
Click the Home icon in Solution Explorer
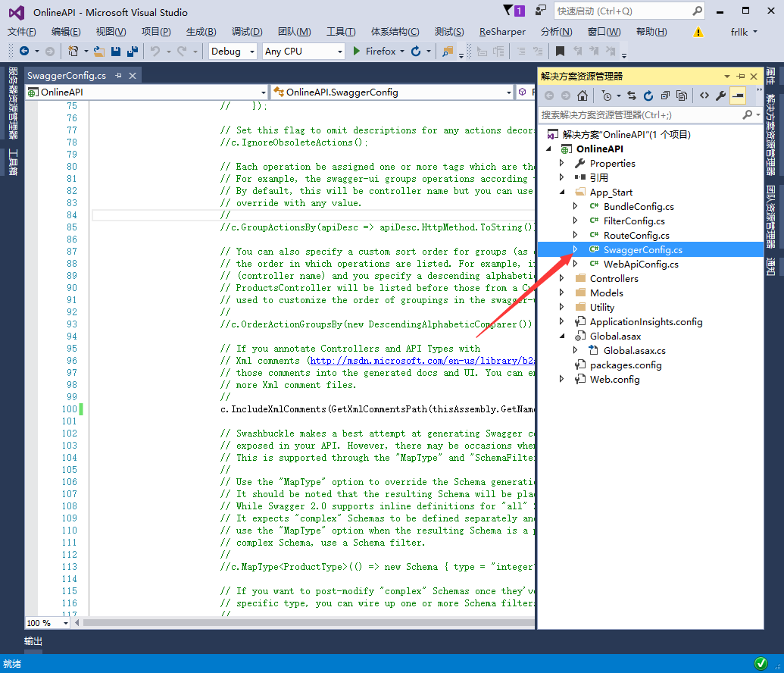click(582, 95)
